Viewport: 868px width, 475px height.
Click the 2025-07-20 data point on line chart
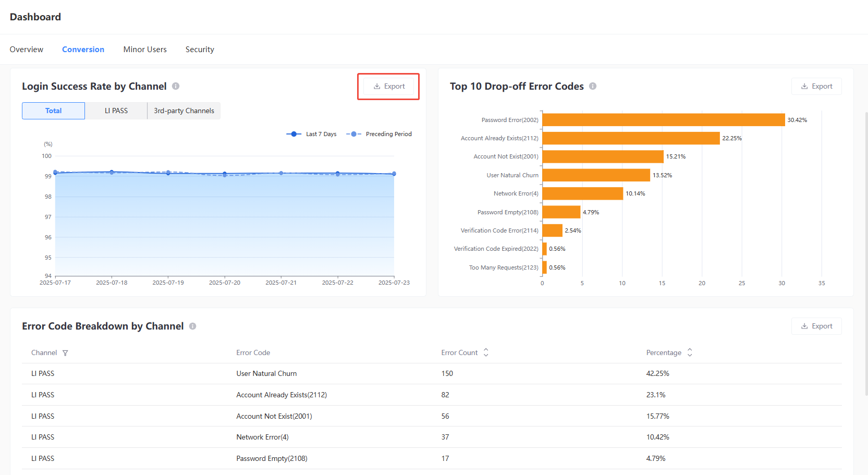(x=225, y=174)
